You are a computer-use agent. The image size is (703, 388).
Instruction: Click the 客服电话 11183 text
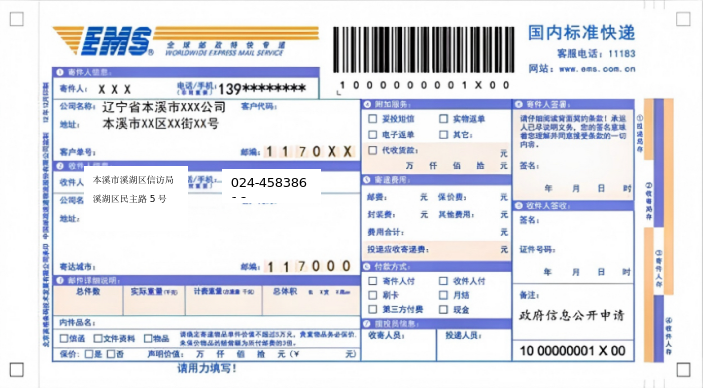click(596, 54)
